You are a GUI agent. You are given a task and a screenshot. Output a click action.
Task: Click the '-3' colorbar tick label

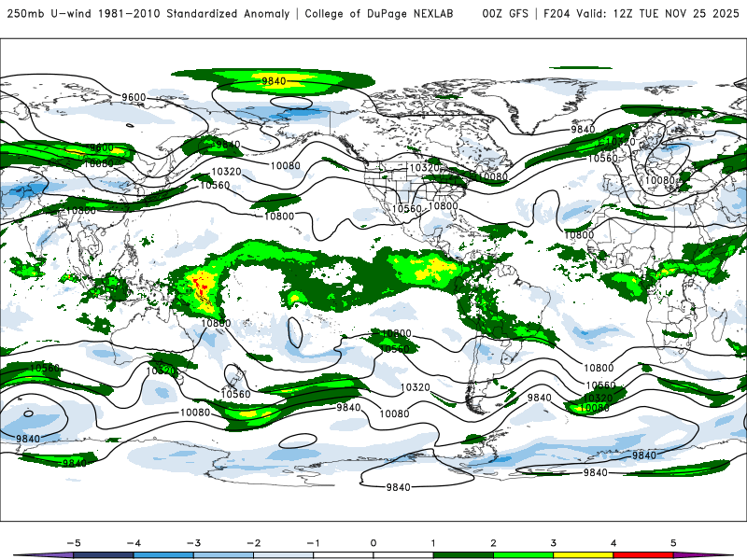click(x=193, y=543)
